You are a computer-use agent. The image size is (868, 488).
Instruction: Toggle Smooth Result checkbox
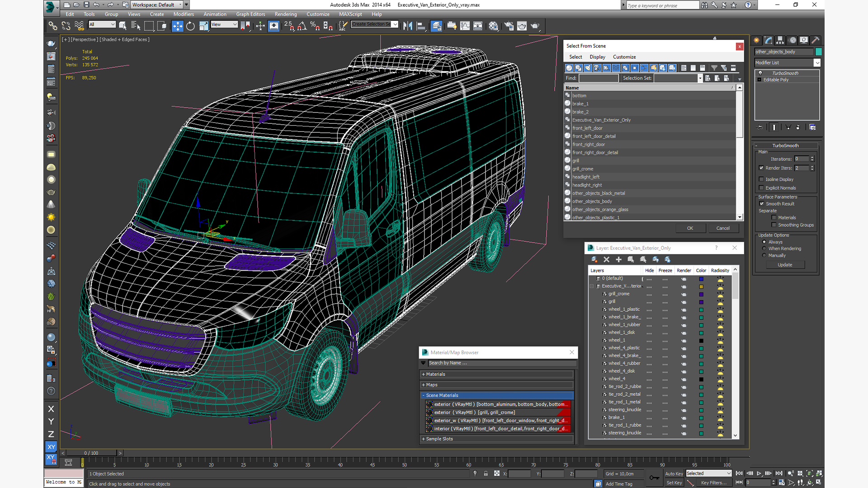point(762,203)
